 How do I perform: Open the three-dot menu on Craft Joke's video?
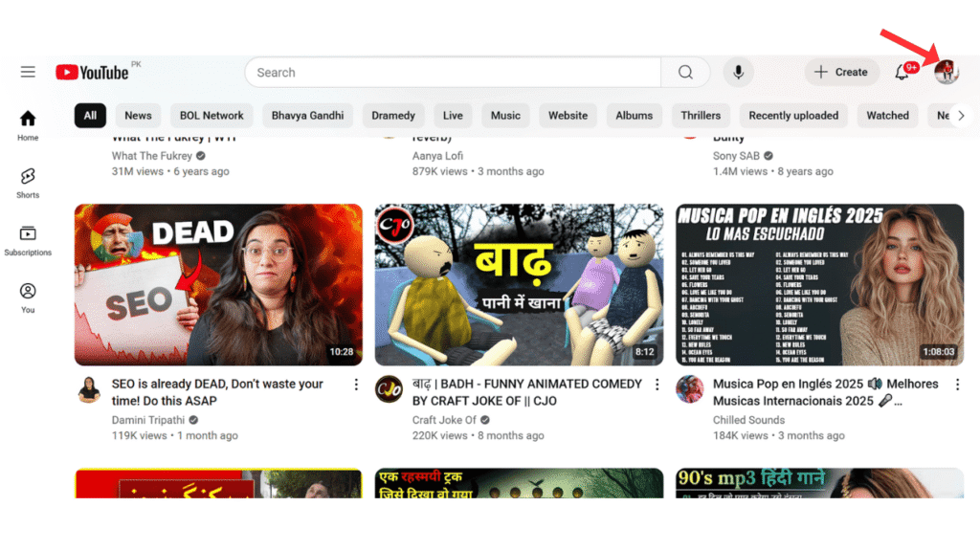point(657,384)
